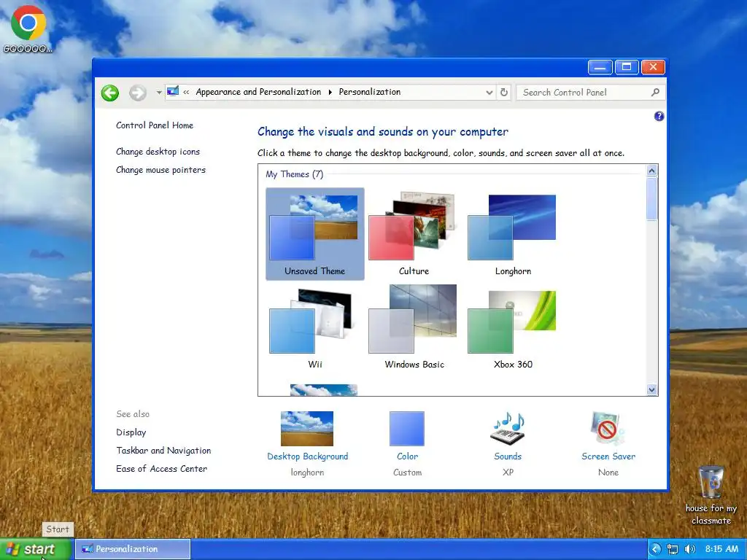Viewport: 747px width, 560px height.
Task: Click the theme list scroll down arrow
Action: coord(651,389)
